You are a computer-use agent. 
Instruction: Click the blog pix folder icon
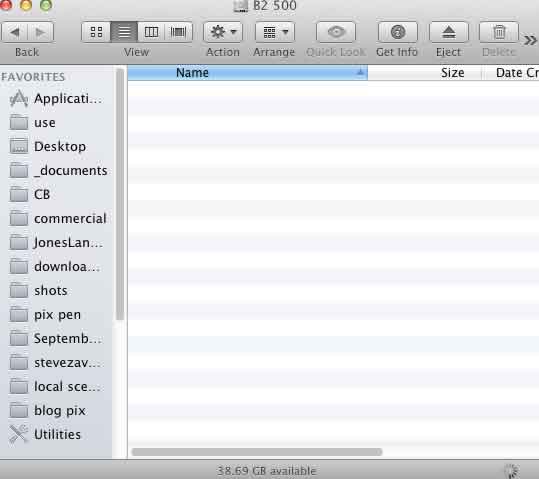pos(19,410)
